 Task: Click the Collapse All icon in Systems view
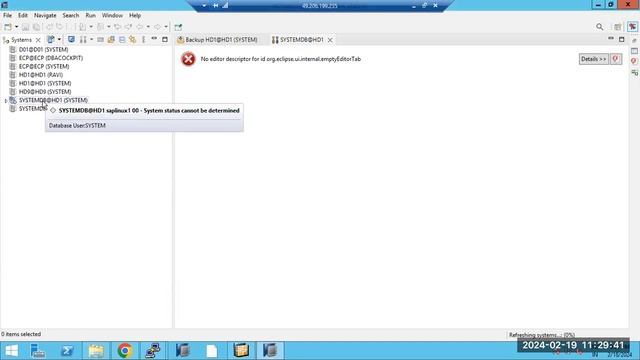[122, 39]
